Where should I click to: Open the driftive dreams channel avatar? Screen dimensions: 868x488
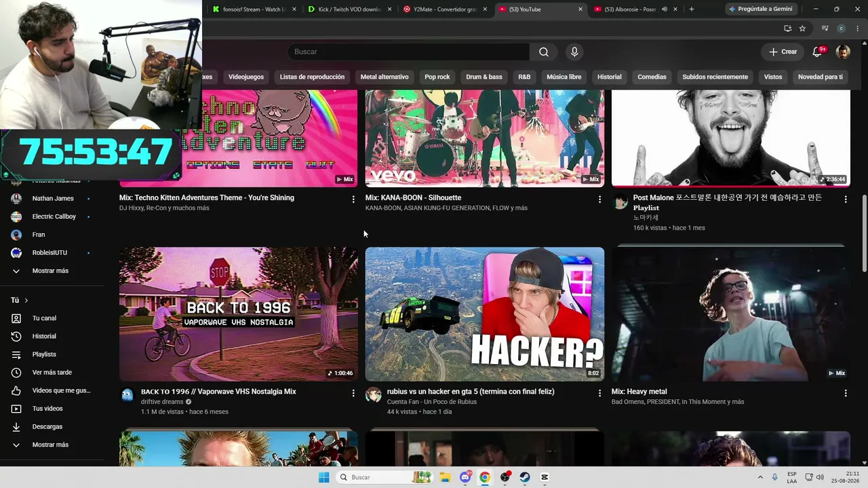127,395
